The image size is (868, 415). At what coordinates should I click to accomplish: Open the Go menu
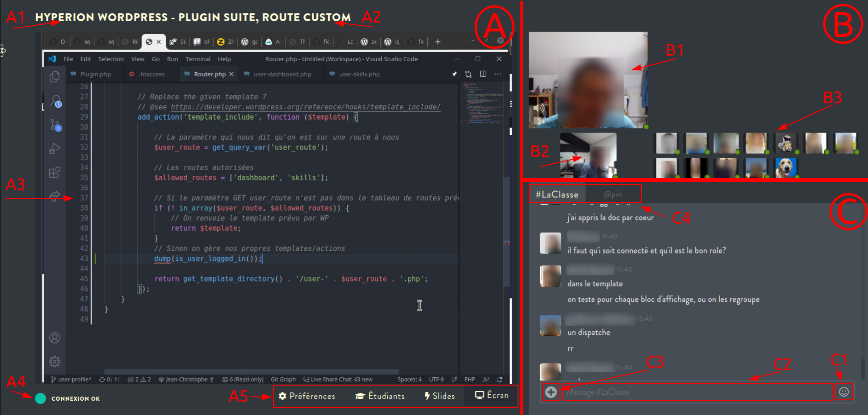tap(156, 59)
